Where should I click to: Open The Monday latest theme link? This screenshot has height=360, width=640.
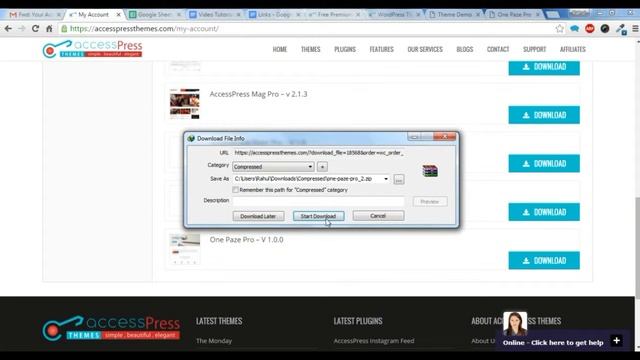(x=214, y=341)
